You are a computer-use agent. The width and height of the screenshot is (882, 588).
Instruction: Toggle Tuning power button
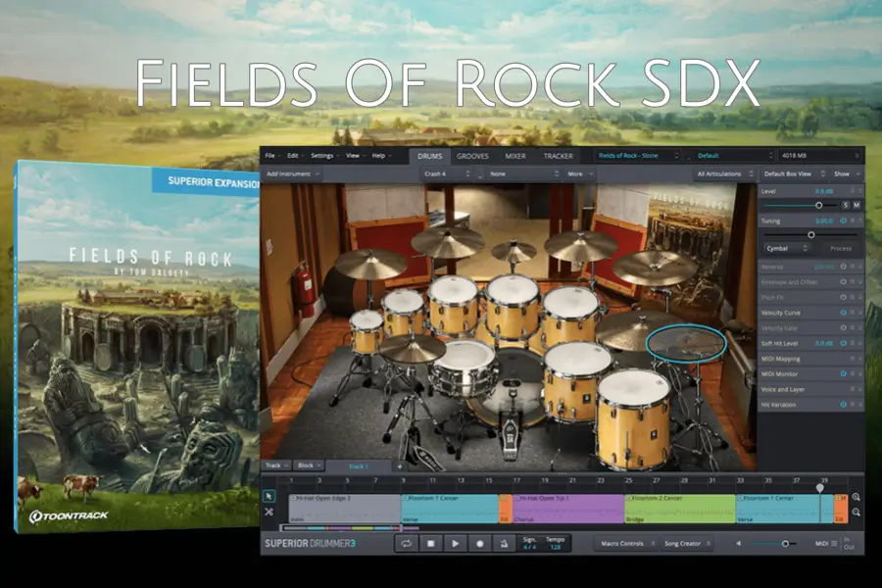pyautogui.click(x=843, y=221)
